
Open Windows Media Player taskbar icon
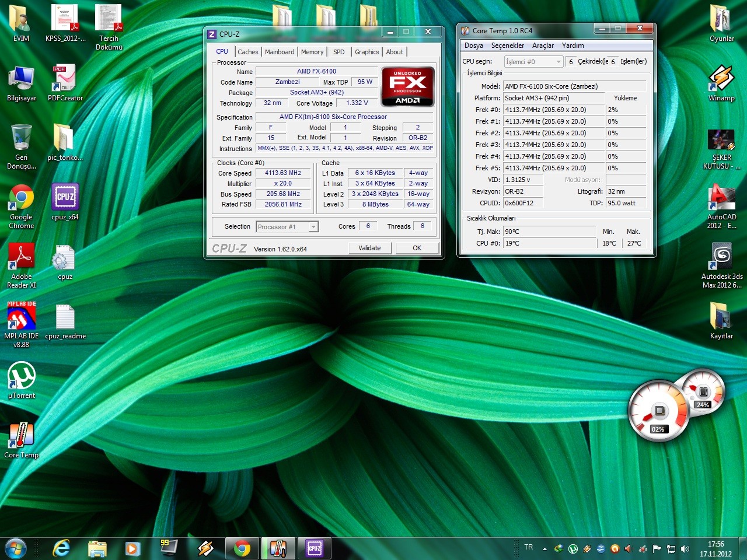point(132,548)
